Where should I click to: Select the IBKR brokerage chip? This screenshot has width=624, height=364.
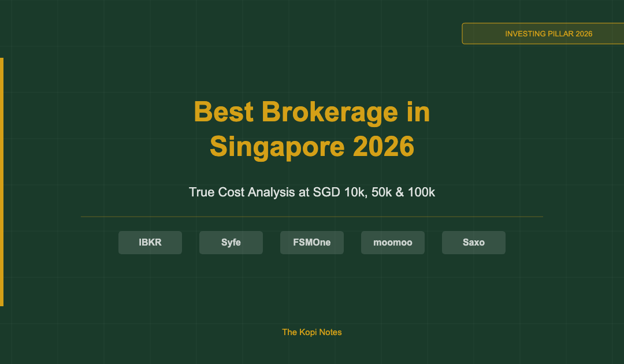[x=150, y=242]
